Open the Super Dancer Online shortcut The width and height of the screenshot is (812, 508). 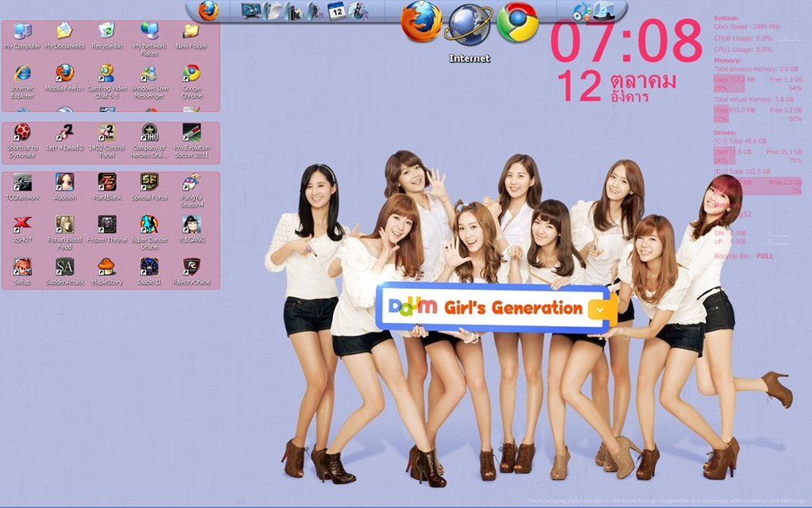tap(149, 233)
